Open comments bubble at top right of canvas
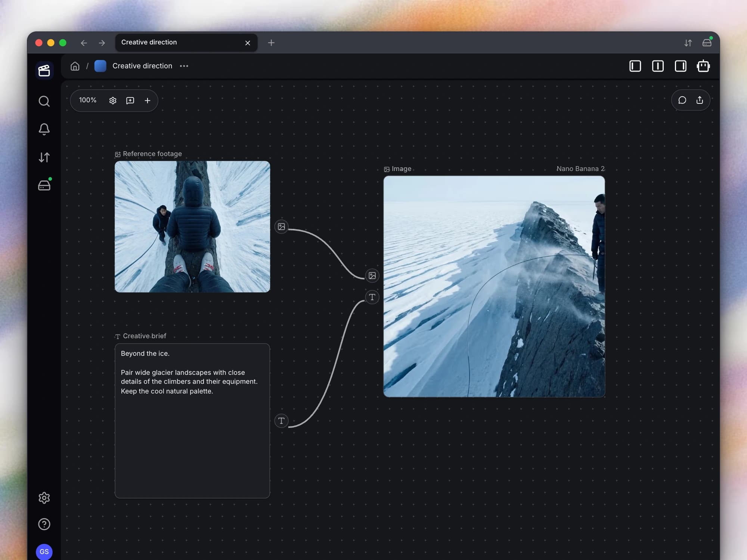This screenshot has height=560, width=747. coord(682,100)
